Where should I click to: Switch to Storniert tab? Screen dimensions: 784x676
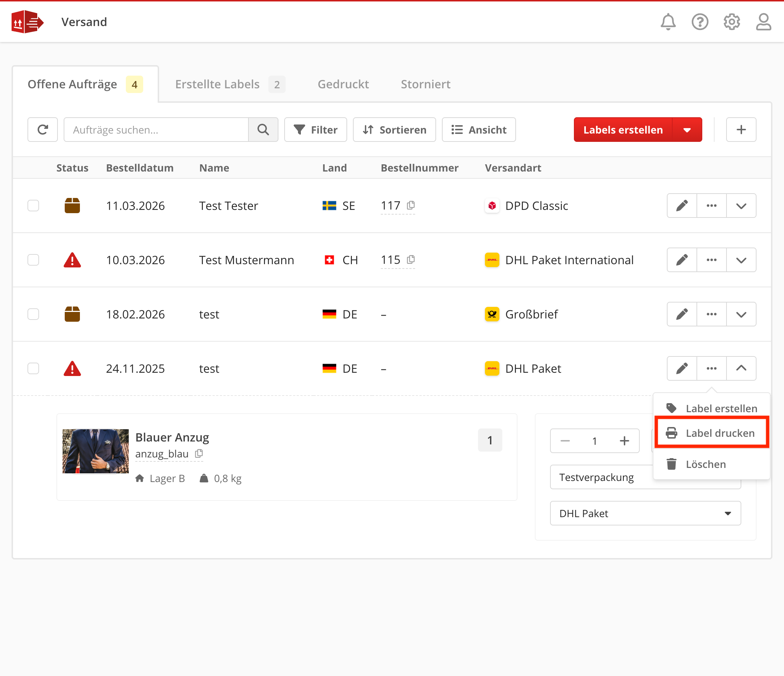click(x=426, y=84)
